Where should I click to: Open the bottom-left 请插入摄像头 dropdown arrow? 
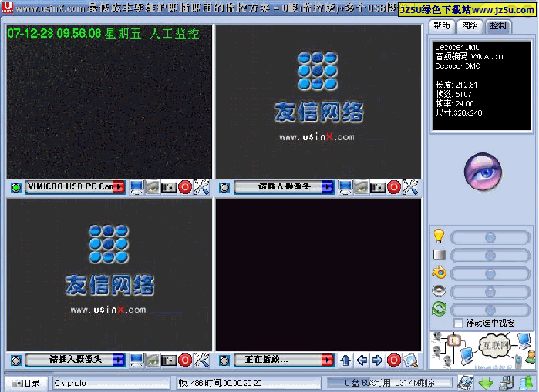tap(119, 360)
